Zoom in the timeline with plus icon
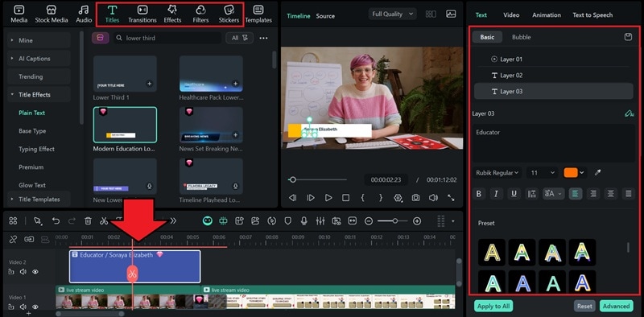The width and height of the screenshot is (644, 317). click(x=417, y=221)
